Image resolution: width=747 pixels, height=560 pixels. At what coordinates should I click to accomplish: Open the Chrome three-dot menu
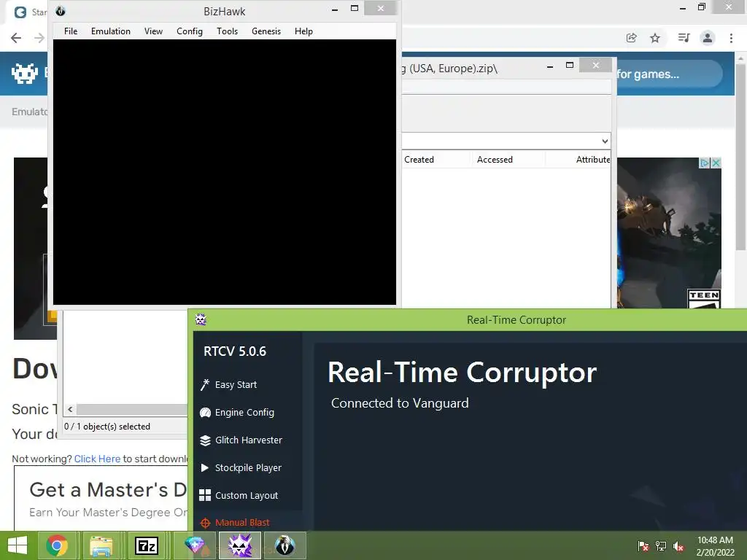(731, 38)
